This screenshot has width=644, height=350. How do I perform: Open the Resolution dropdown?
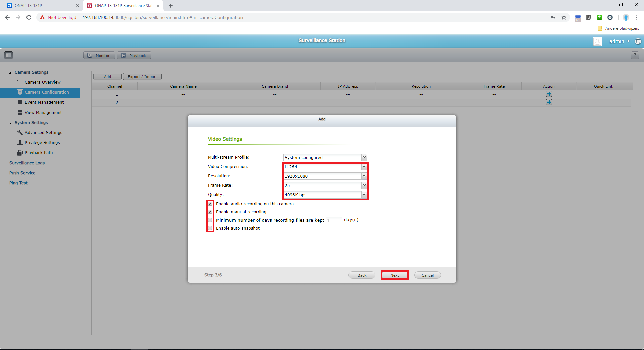[x=325, y=176]
